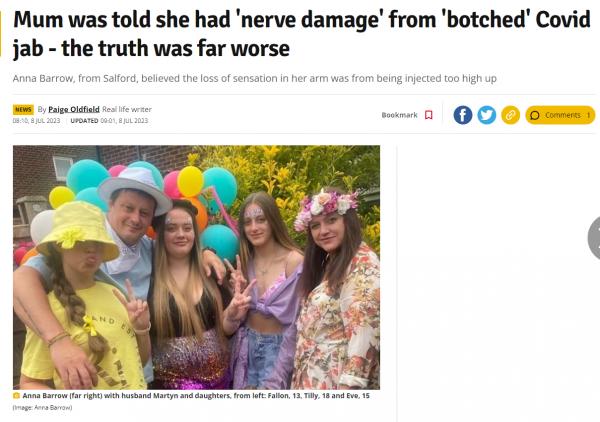This screenshot has width=600, height=422.
Task: Copy article link with yellow chain icon
Action: click(510, 115)
